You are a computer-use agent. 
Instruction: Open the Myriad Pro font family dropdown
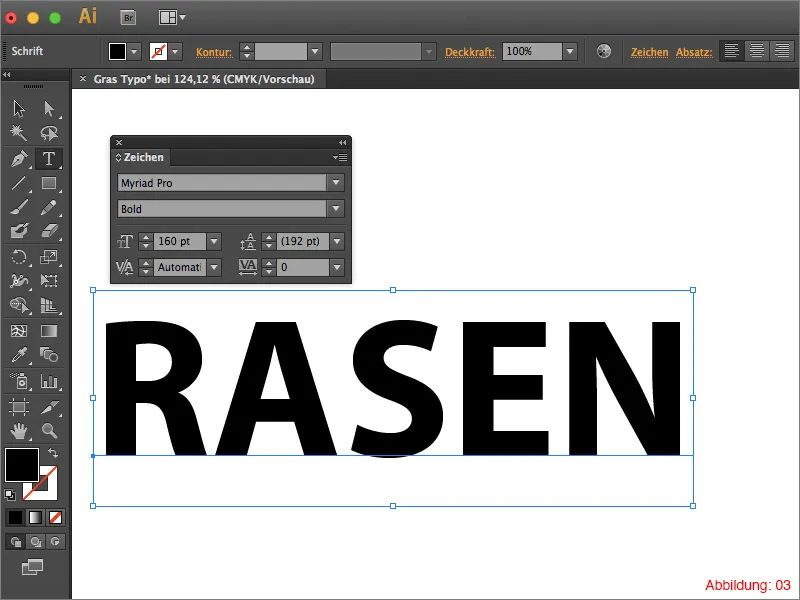click(x=334, y=183)
